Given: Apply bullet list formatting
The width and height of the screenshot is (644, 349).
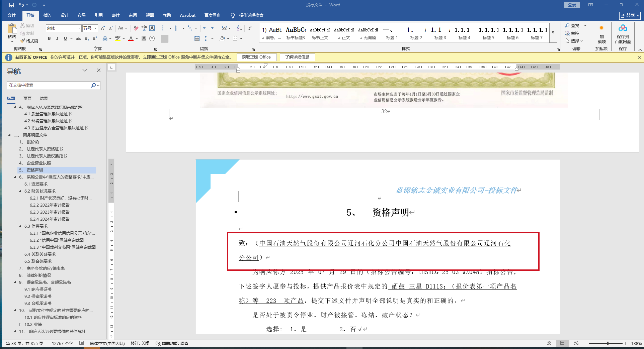Looking at the screenshot, I should point(164,28).
